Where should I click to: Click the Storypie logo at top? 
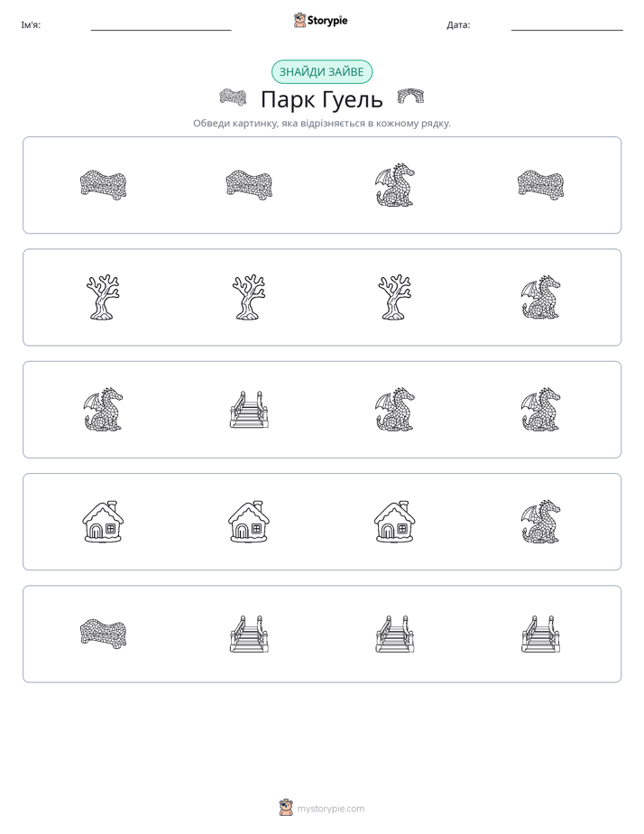point(321,21)
